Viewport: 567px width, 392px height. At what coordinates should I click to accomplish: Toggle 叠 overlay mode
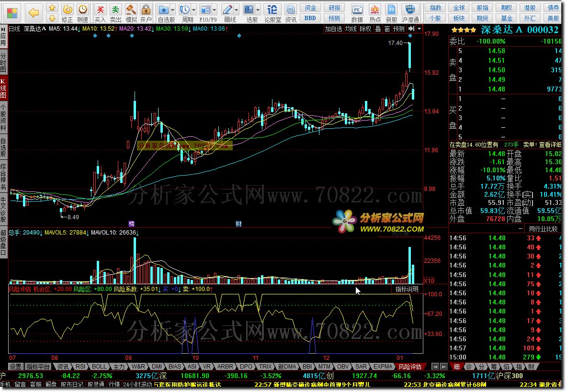(x=378, y=29)
